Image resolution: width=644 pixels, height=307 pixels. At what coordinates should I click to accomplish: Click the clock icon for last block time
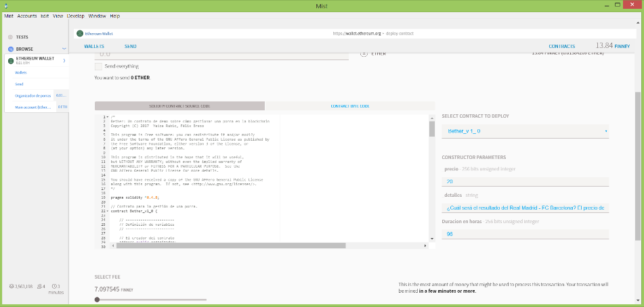(53, 287)
